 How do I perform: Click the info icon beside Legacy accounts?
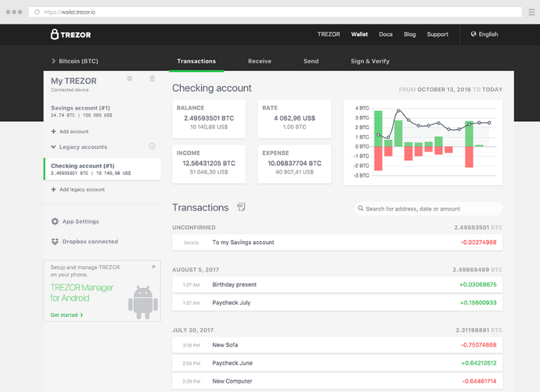pyautogui.click(x=152, y=146)
